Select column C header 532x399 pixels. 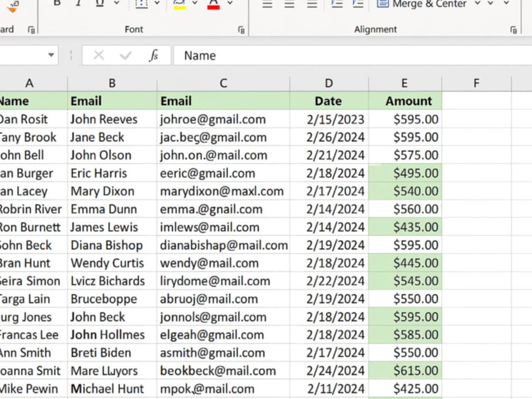tap(223, 83)
